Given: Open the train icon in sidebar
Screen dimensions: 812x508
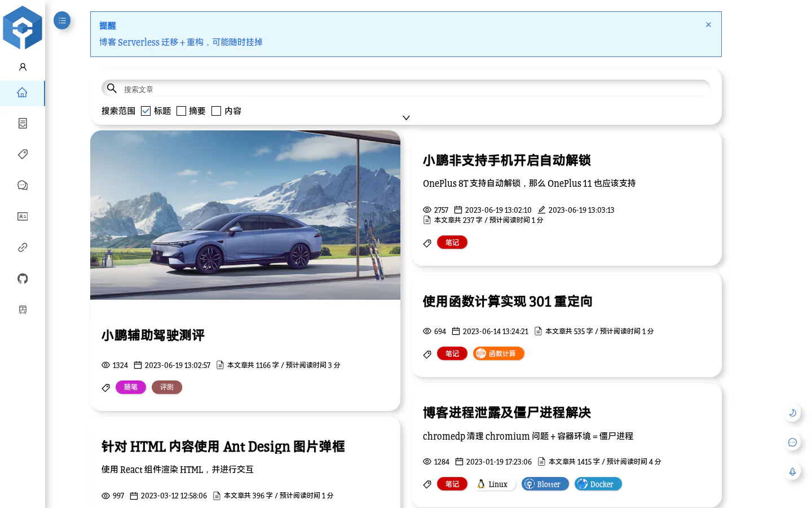Looking at the screenshot, I should 23,309.
